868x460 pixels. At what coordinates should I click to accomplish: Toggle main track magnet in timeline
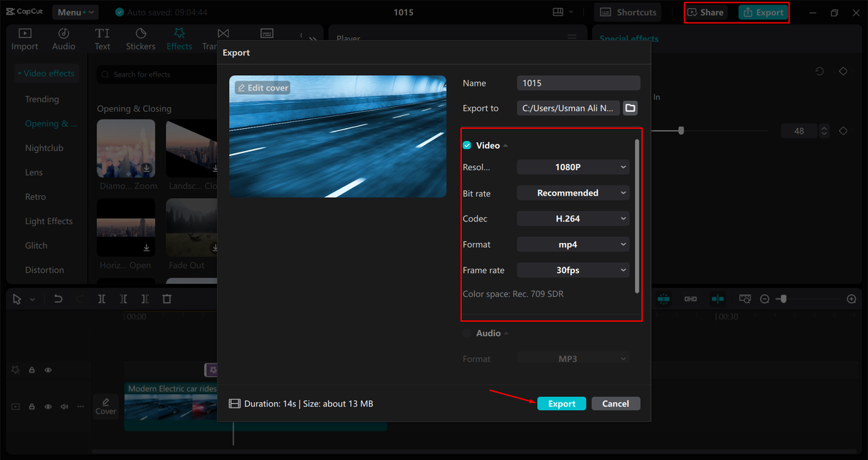(663, 299)
